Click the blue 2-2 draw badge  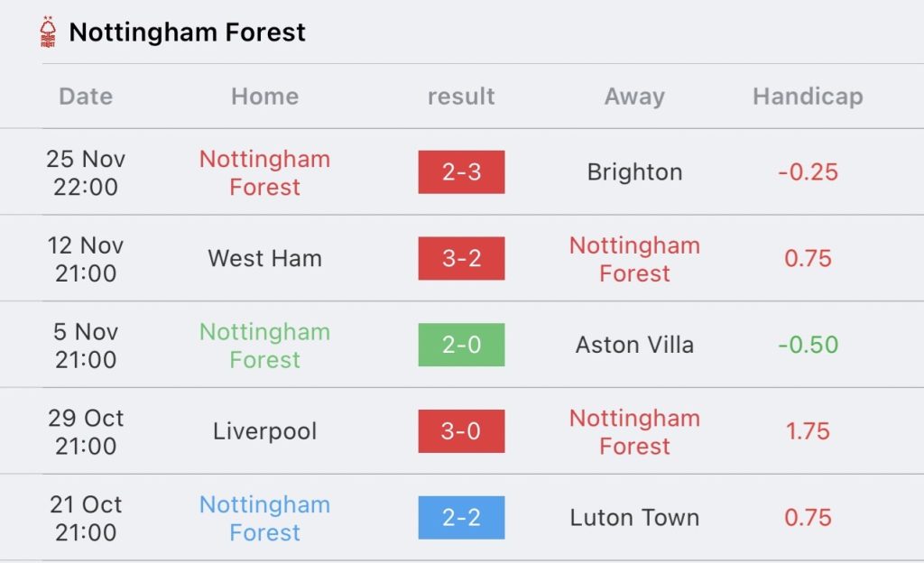pyautogui.click(x=461, y=518)
